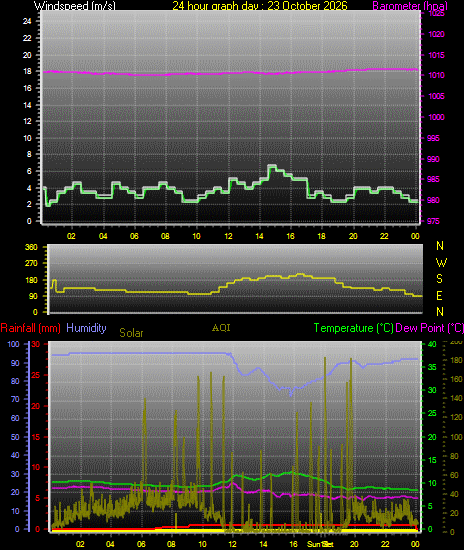Click the Barometer (hpa) axis title

410,6
